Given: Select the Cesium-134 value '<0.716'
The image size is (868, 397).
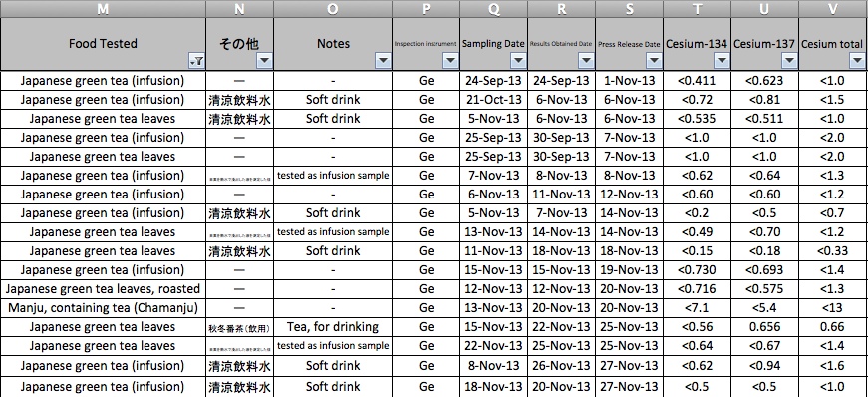Looking at the screenshot, I should tap(697, 289).
